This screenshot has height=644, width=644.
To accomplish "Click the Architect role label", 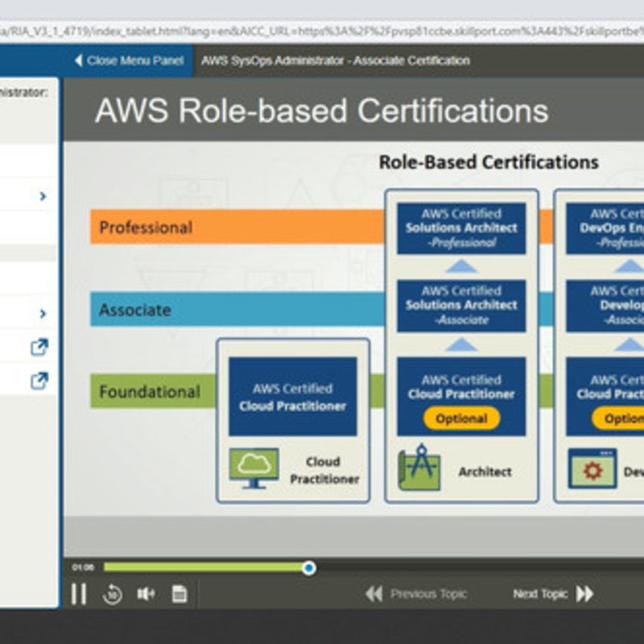I will (485, 472).
